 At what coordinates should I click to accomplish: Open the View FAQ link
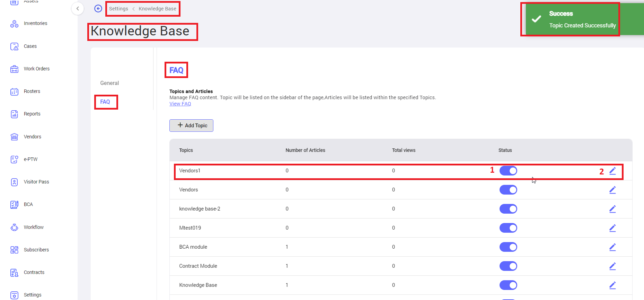pyautogui.click(x=180, y=104)
